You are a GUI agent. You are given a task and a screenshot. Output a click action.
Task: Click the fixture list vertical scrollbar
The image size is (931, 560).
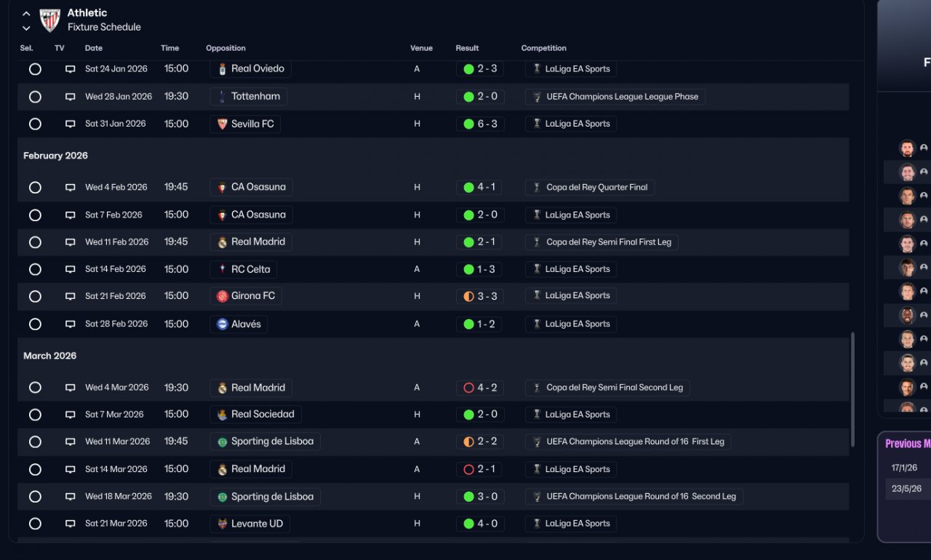[x=853, y=390]
